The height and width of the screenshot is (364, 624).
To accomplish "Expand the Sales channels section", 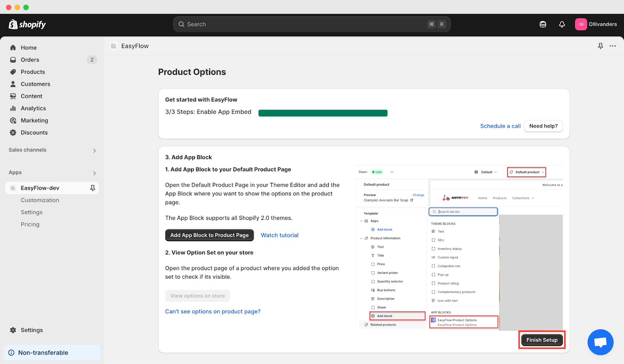I will coord(94,150).
